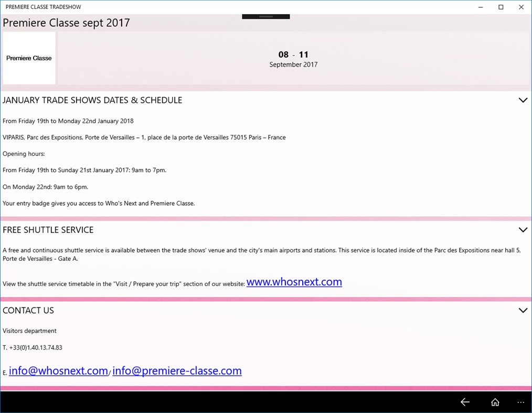Select the VIPARIS Porte de Versailles address text
This screenshot has width=532, height=413.
click(144, 137)
